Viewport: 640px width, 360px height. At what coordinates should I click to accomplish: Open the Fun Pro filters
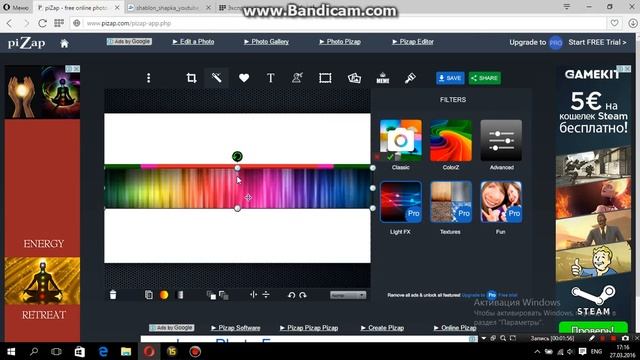501,202
